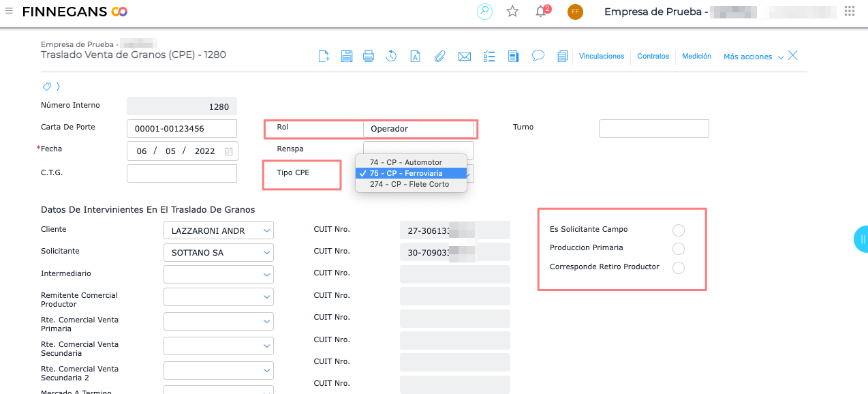Screen dimensions: 868x394
Task: Open the Fecha calendar picker icon
Action: (x=229, y=151)
